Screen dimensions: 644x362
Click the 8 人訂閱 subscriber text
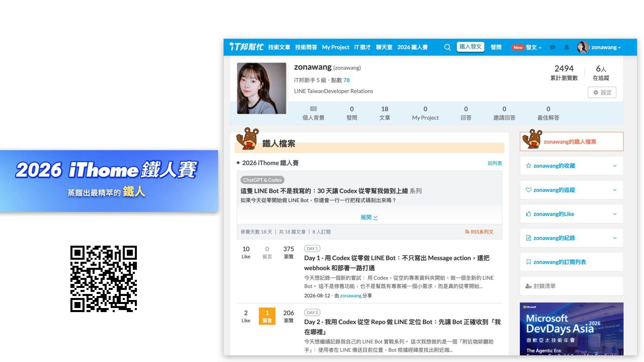tap(321, 232)
